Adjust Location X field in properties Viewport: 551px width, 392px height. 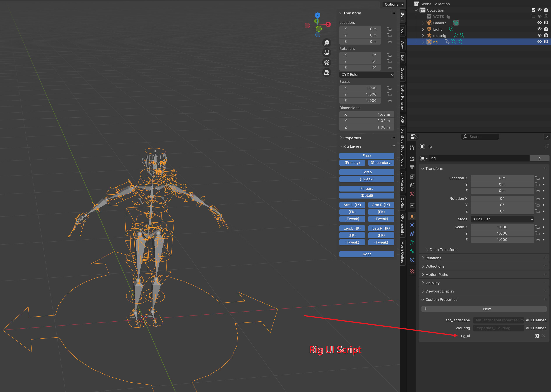(x=502, y=178)
